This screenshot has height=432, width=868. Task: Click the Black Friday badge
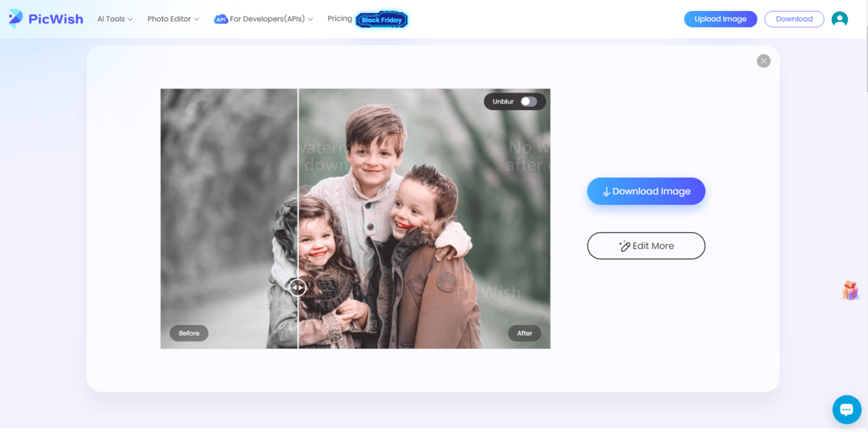[381, 20]
